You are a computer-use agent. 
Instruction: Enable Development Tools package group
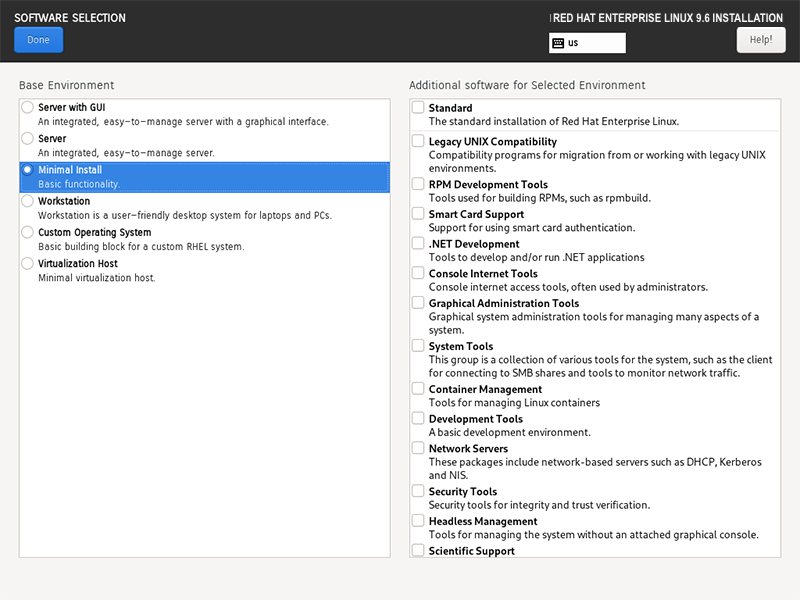point(418,419)
